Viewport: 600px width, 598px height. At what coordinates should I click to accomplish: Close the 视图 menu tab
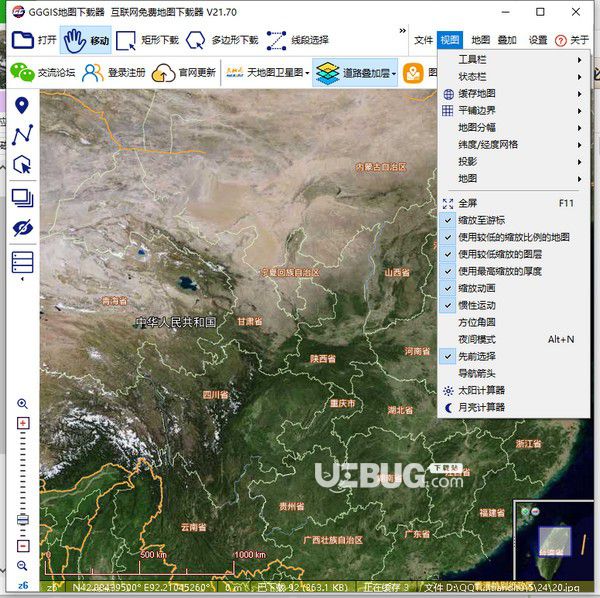(450, 40)
